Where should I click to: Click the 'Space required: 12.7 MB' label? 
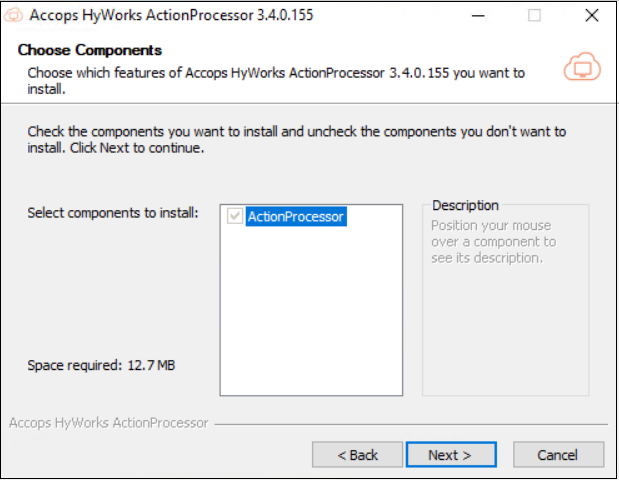click(101, 365)
